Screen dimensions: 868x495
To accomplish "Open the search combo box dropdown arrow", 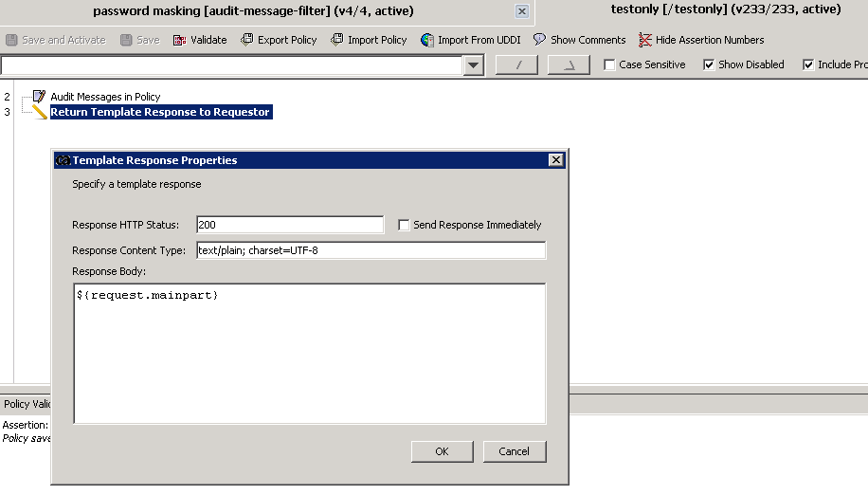I will [x=473, y=65].
